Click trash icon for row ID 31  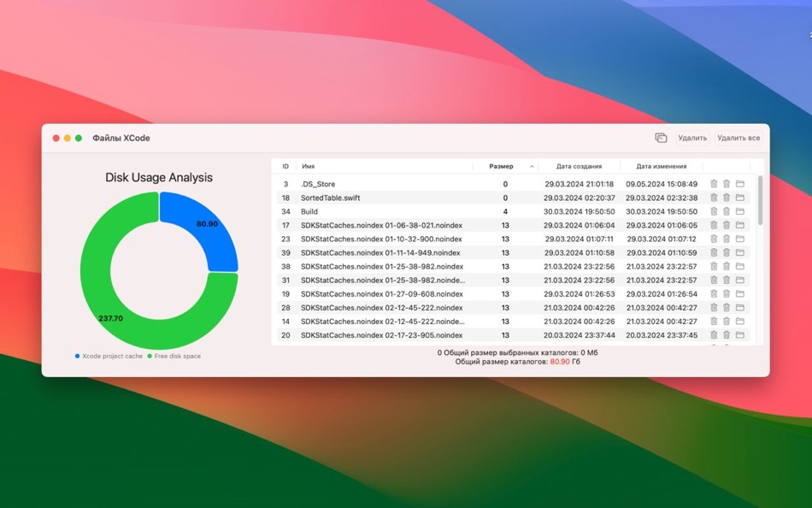(x=727, y=280)
